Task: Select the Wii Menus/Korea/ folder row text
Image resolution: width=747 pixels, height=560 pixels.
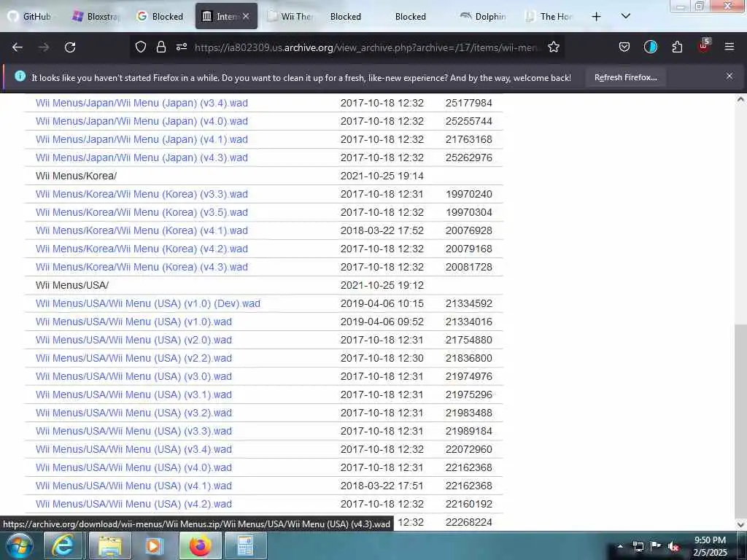Action: click(x=76, y=176)
